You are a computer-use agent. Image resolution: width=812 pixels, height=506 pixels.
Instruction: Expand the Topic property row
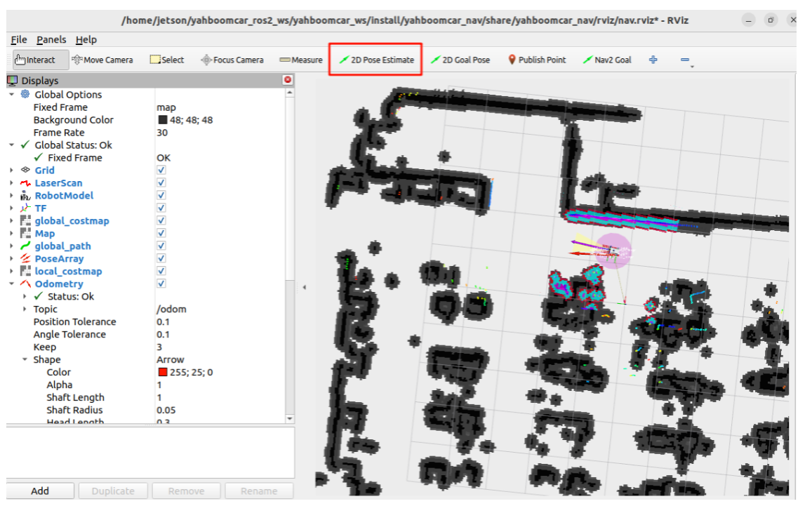[25, 309]
